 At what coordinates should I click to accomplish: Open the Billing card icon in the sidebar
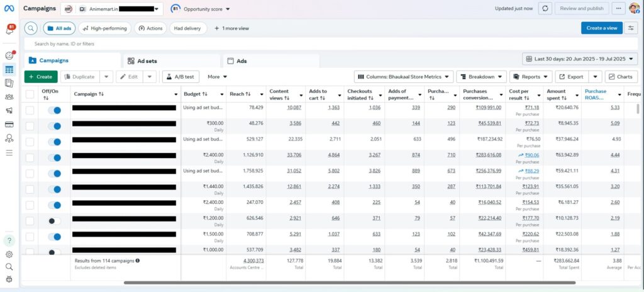pos(9,124)
